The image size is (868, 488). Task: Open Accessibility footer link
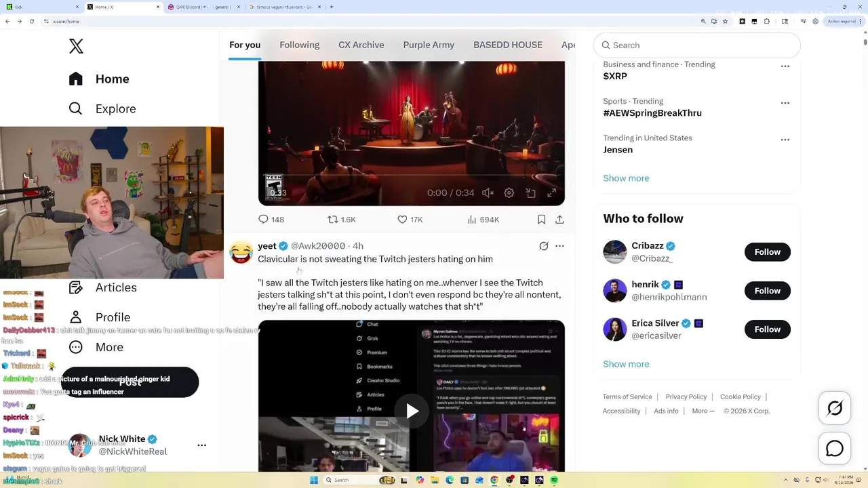(x=621, y=411)
